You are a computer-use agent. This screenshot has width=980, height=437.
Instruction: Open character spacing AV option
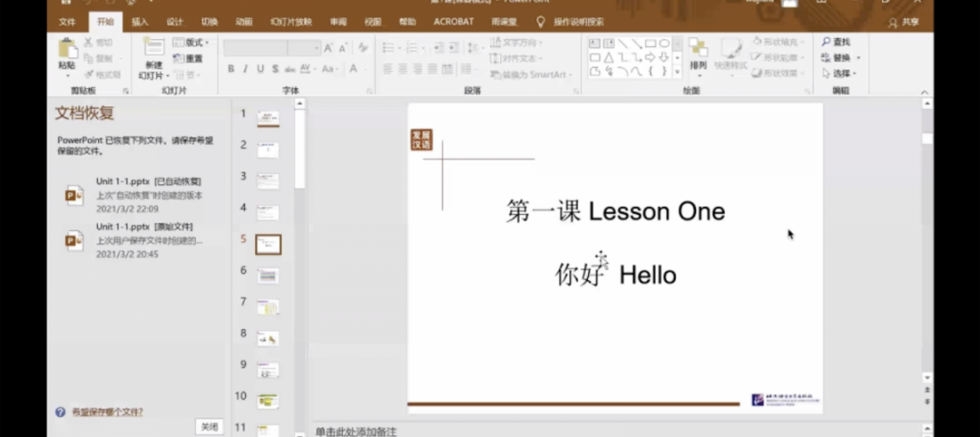[x=306, y=69]
